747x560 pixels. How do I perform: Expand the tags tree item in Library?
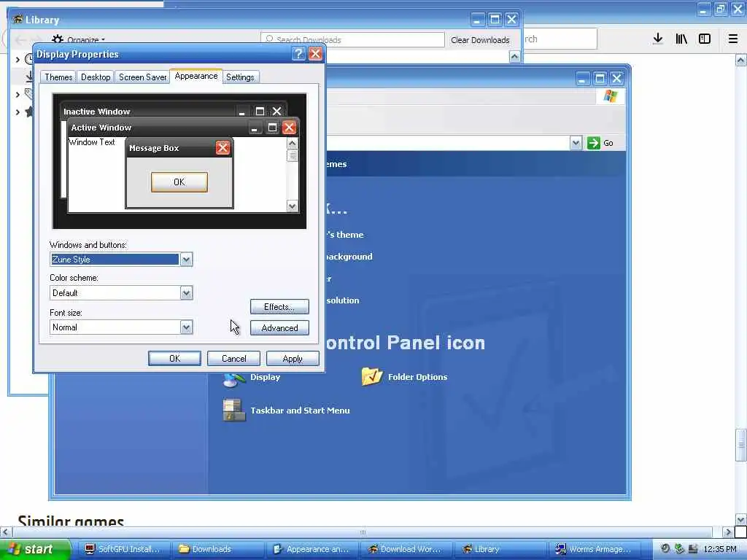[x=18, y=94]
